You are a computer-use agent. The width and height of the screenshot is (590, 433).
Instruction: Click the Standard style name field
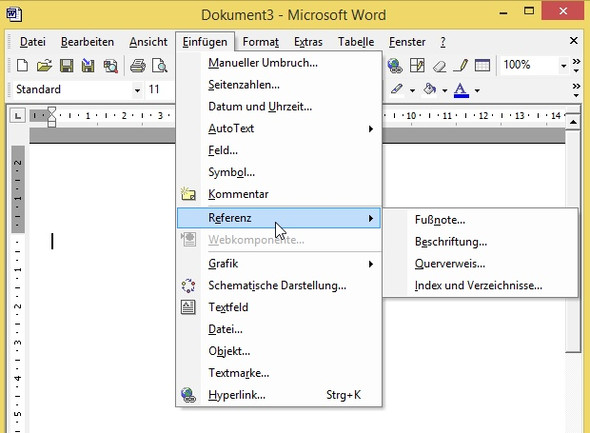73,90
